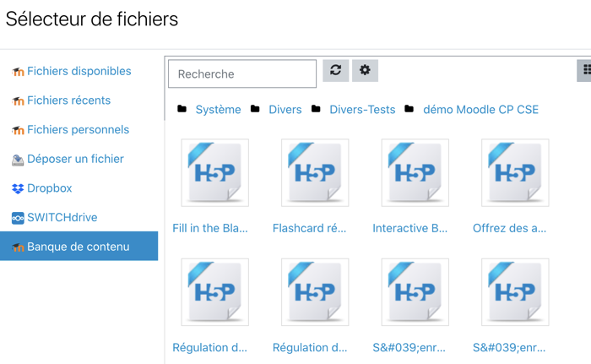591x364 pixels.
Task: Open Fichiers récents repository
Action: pos(68,101)
